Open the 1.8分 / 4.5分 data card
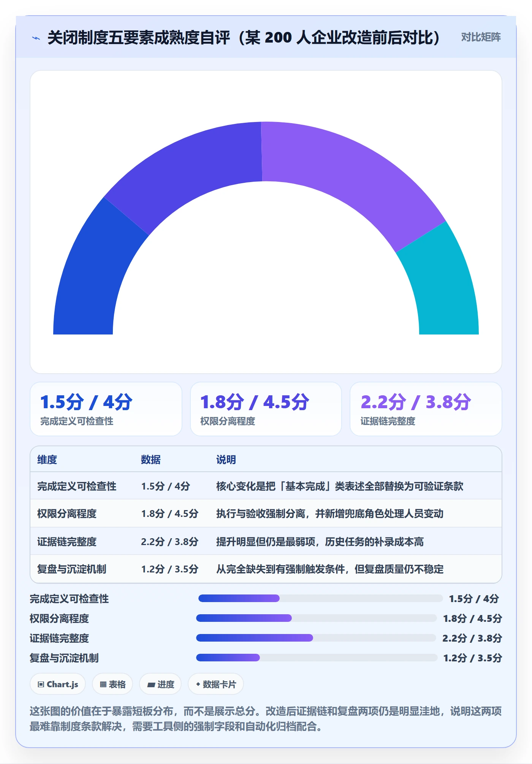 (x=266, y=409)
